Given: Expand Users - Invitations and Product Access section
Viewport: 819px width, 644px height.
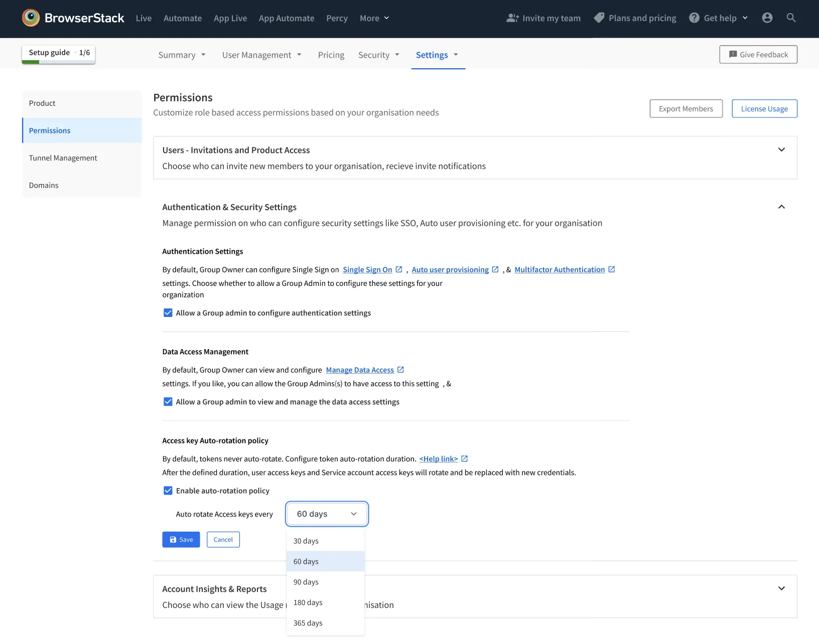Looking at the screenshot, I should [x=781, y=149].
